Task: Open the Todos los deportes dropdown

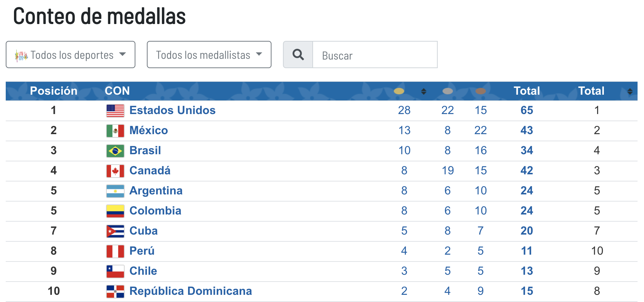Action: (70, 55)
